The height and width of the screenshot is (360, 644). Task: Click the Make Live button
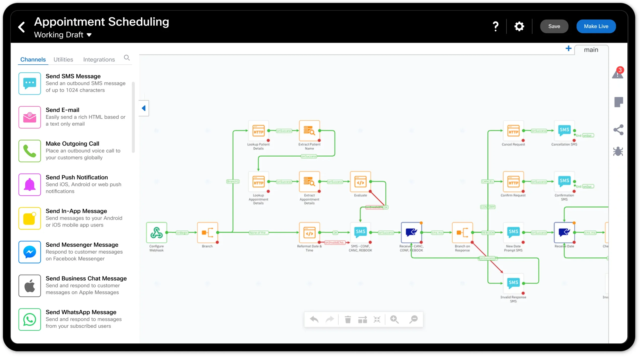tap(596, 26)
